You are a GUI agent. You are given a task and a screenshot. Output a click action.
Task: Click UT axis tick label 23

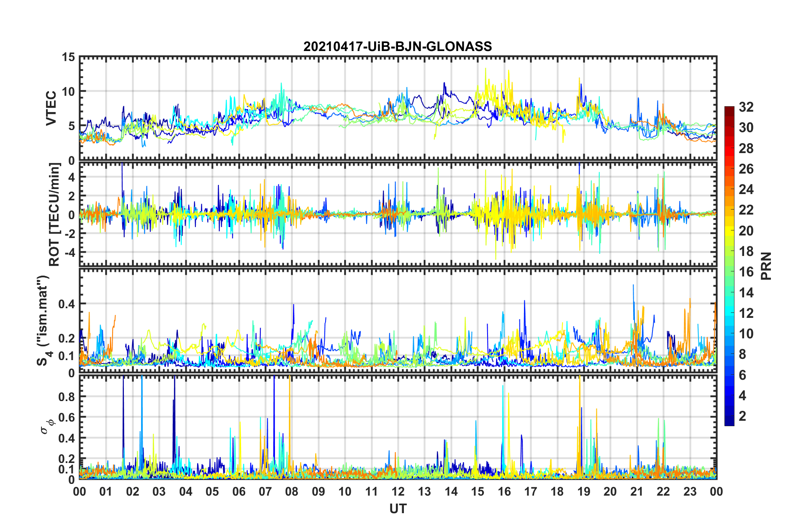click(690, 491)
